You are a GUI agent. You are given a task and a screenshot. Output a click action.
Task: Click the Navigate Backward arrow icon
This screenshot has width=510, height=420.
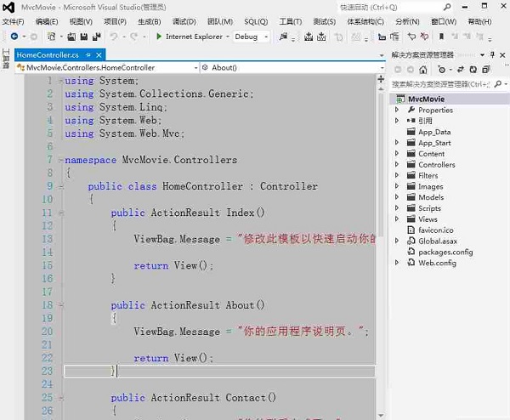(x=14, y=37)
